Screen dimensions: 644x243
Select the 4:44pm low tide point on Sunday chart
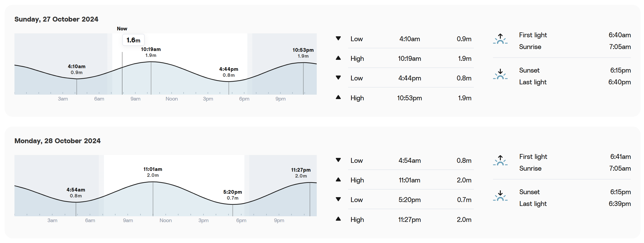228,81
